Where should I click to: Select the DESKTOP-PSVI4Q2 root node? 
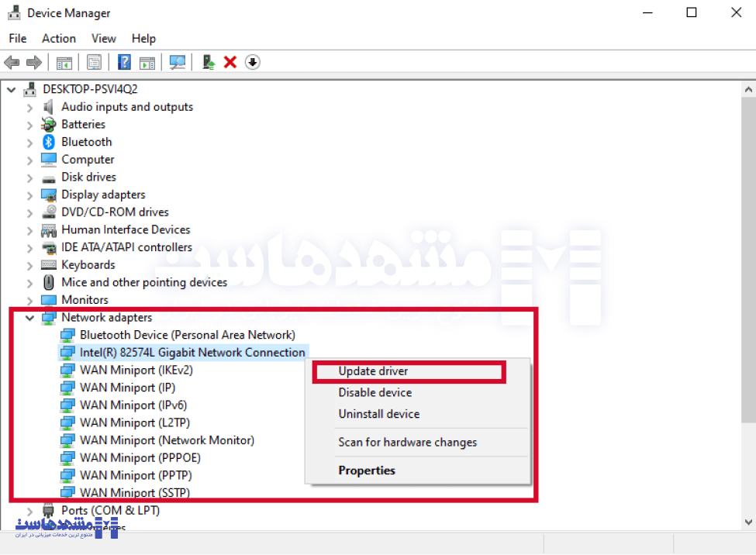click(x=90, y=89)
